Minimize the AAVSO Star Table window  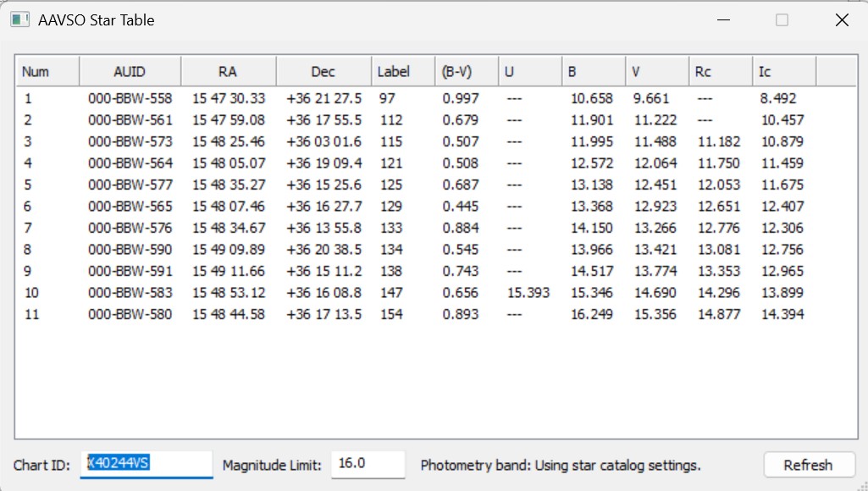[723, 20]
